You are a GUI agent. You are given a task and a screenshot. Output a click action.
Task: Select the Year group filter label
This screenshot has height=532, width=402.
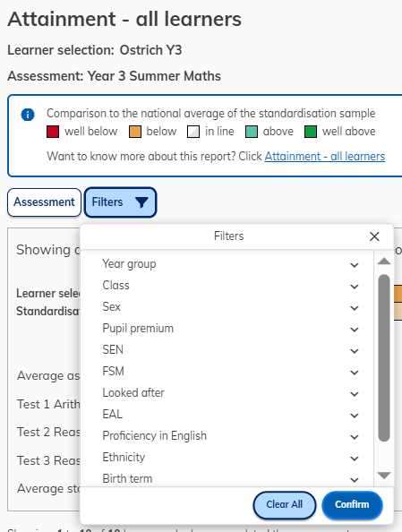click(x=129, y=264)
